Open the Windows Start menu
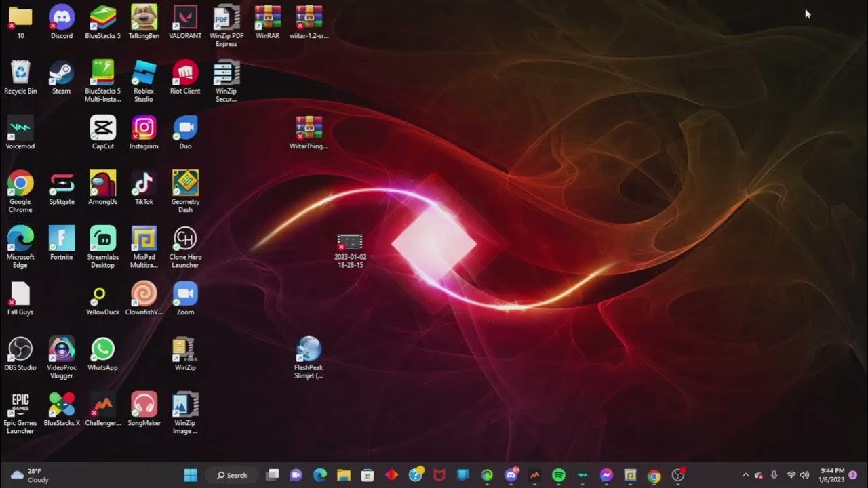Screen dimensions: 868x488 [191, 475]
